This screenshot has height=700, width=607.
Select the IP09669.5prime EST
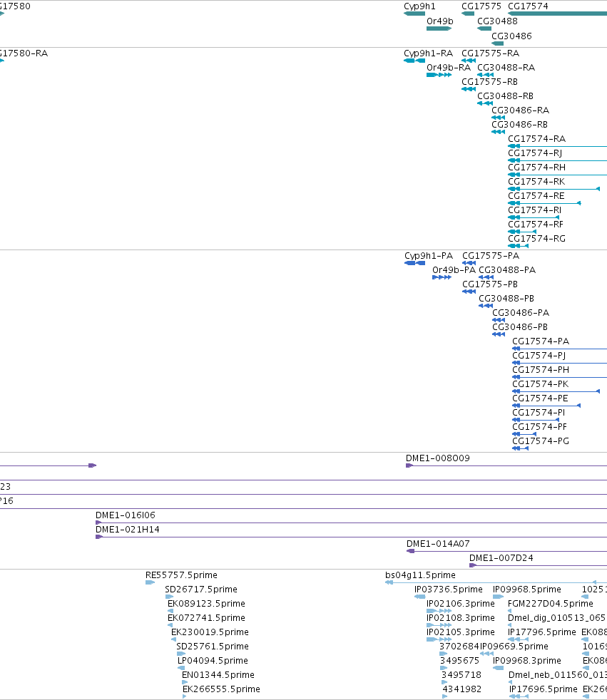point(486,654)
